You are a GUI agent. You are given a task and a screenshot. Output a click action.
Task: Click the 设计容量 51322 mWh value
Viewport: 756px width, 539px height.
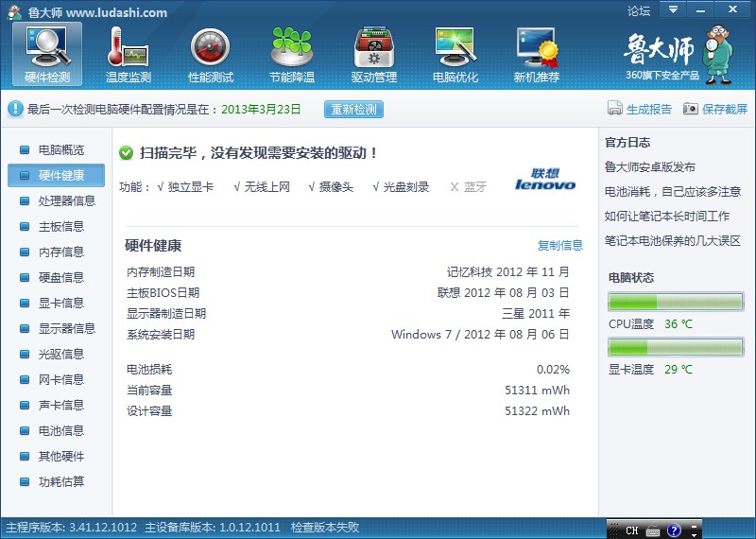(x=537, y=411)
